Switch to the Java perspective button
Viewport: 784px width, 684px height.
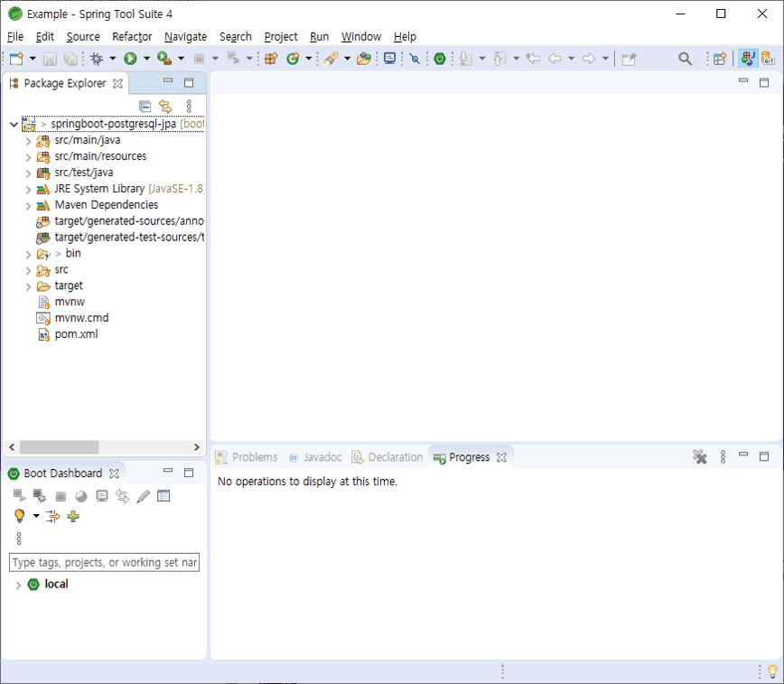(x=748, y=59)
